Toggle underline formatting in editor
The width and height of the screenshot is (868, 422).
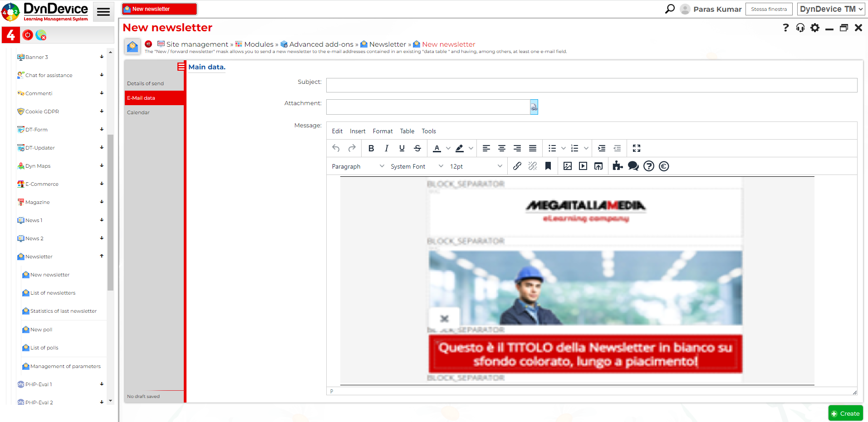coord(402,148)
